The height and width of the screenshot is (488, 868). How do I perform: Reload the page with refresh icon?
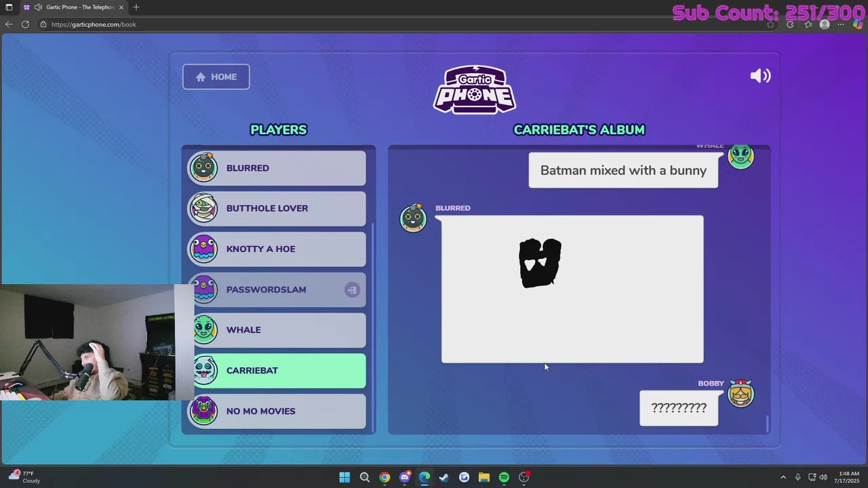25,24
